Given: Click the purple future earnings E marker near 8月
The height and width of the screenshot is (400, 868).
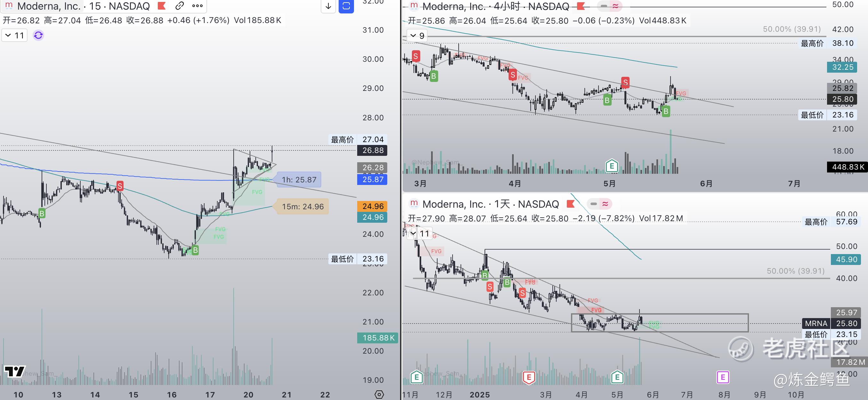Looking at the screenshot, I should 723,377.
